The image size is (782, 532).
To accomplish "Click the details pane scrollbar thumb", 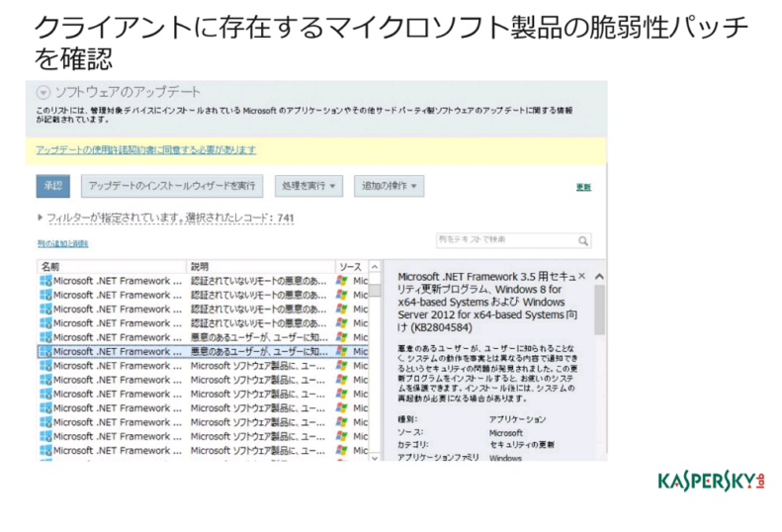I will 599,310.
